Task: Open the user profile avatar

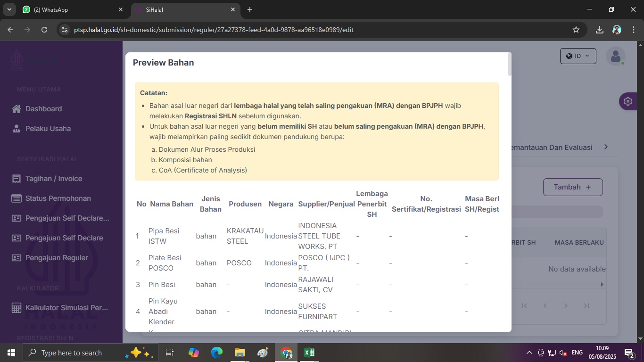Action: pyautogui.click(x=615, y=56)
